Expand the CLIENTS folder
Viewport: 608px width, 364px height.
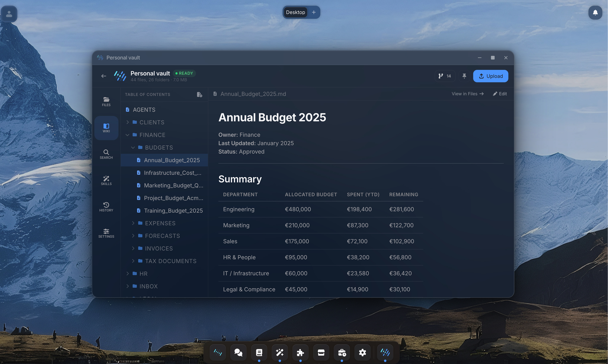pyautogui.click(x=127, y=122)
